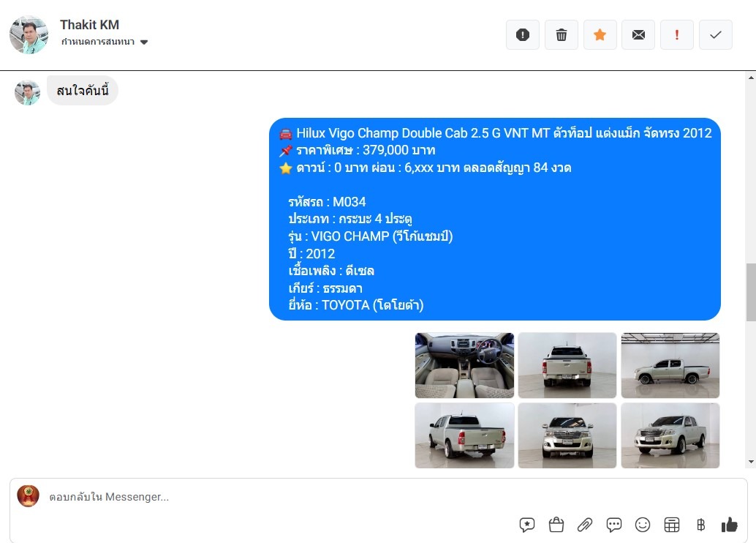Click the ประเภท : กระบะ 4 ประตู text
Screen dimensions: 756x543
350,219
